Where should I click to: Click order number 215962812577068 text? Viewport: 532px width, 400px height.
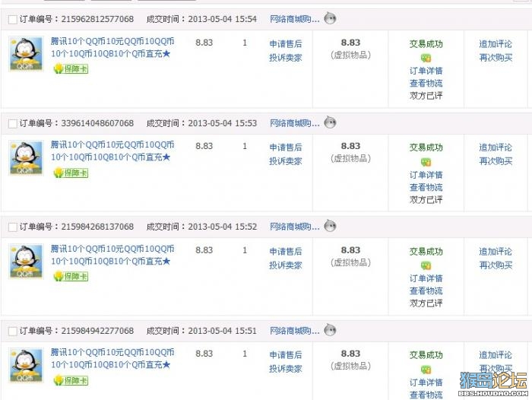click(97, 19)
